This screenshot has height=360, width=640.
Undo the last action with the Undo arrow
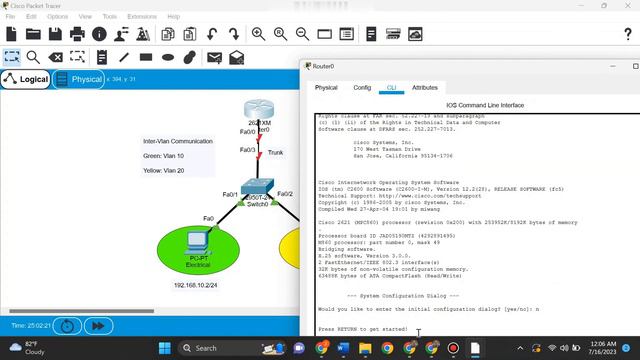tap(212, 34)
